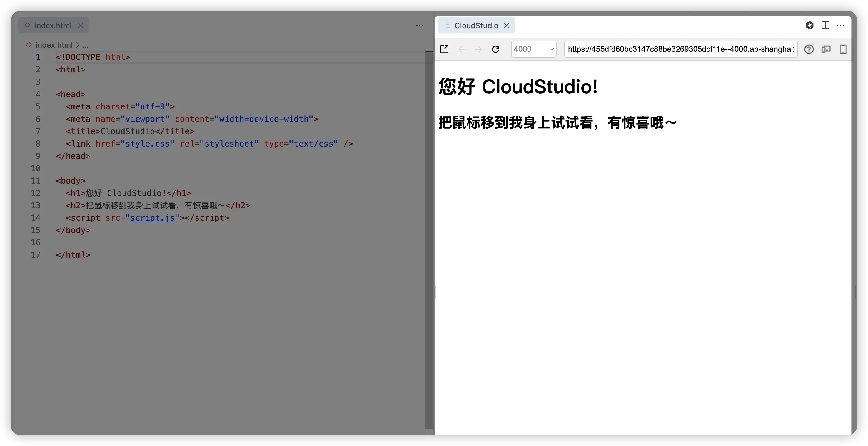
Task: Refresh the preview page
Action: [x=496, y=49]
